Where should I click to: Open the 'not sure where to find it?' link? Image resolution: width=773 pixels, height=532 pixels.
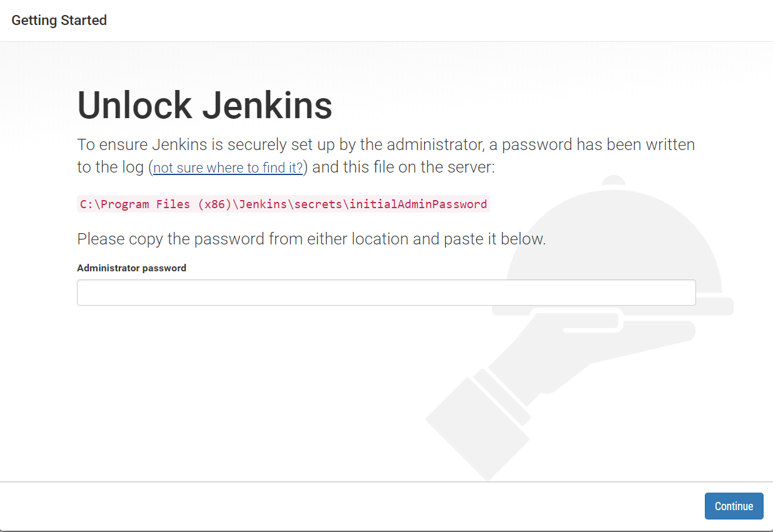pos(228,168)
